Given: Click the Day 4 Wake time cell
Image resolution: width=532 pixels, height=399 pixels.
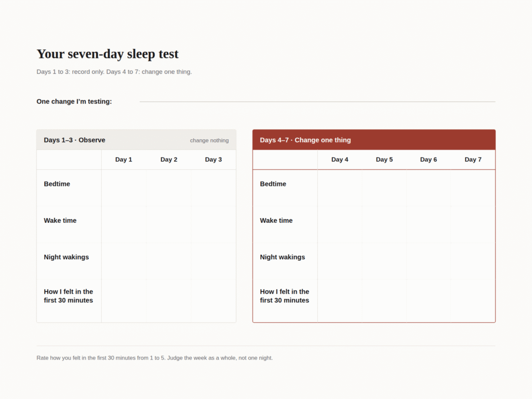Looking at the screenshot, I should click(340, 224).
